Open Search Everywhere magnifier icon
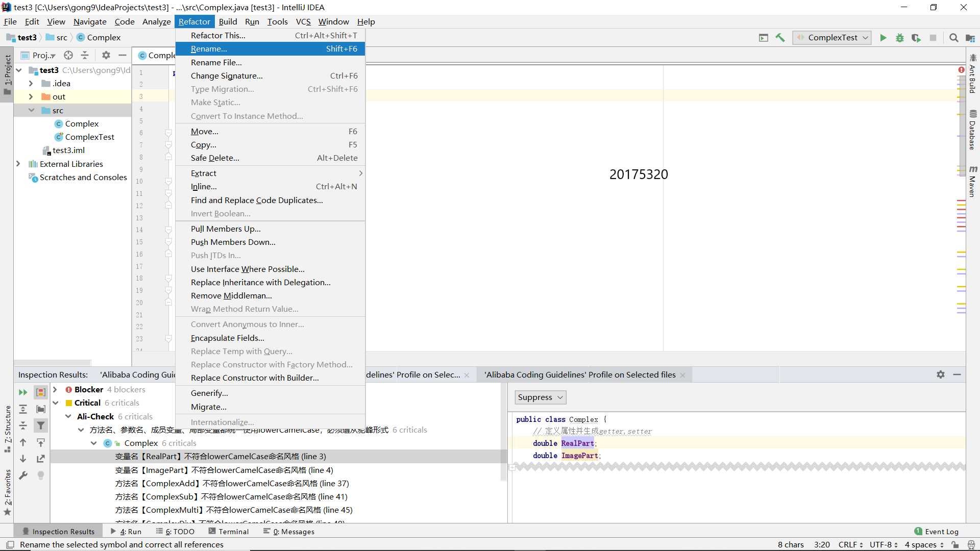Viewport: 980px width, 551px height. (x=953, y=38)
